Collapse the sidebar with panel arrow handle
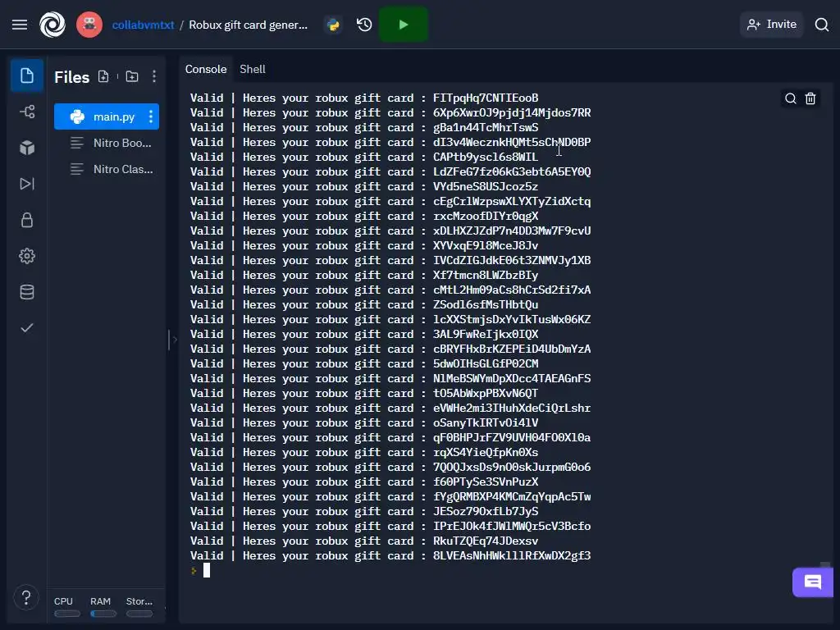The width and height of the screenshot is (840, 630). pos(172,340)
